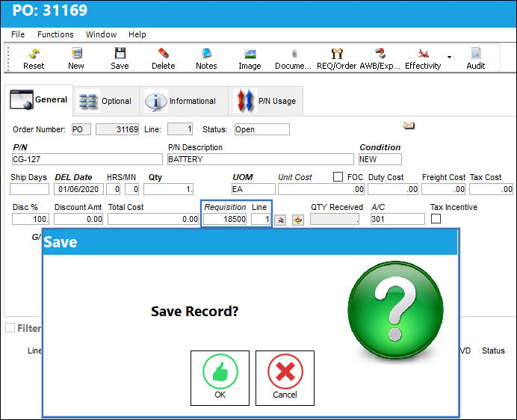Toggle the Filter checkbox
This screenshot has width=517, height=420.
[x=10, y=327]
